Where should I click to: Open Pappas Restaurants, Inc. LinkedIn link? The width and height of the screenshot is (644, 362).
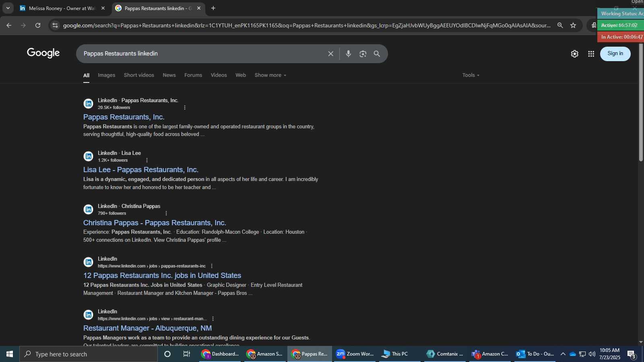coord(124,117)
